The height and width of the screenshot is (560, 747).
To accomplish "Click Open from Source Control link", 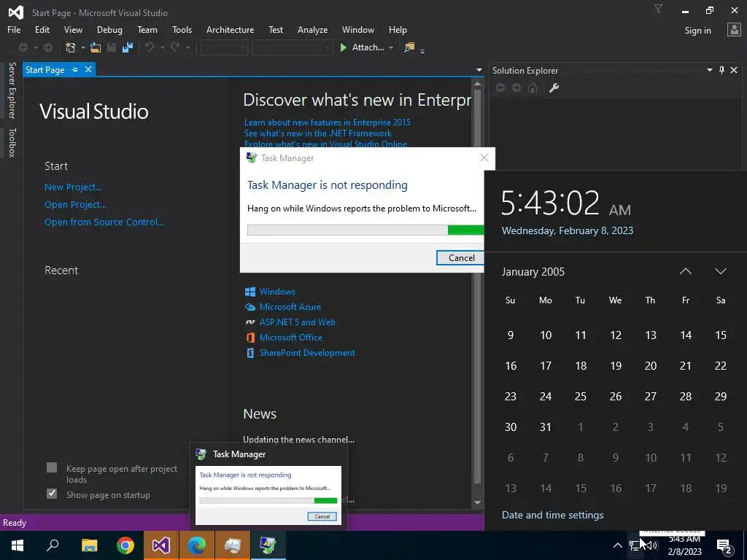I will (104, 222).
